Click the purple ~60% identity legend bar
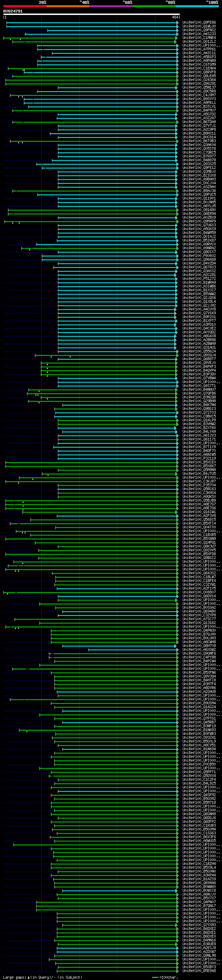Screen dimensions: 222x980 [111, 6]
